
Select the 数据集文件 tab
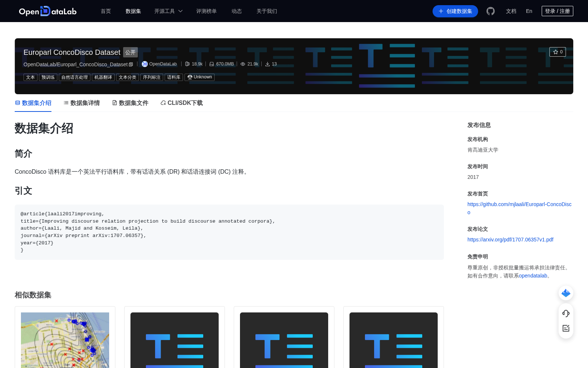click(130, 103)
